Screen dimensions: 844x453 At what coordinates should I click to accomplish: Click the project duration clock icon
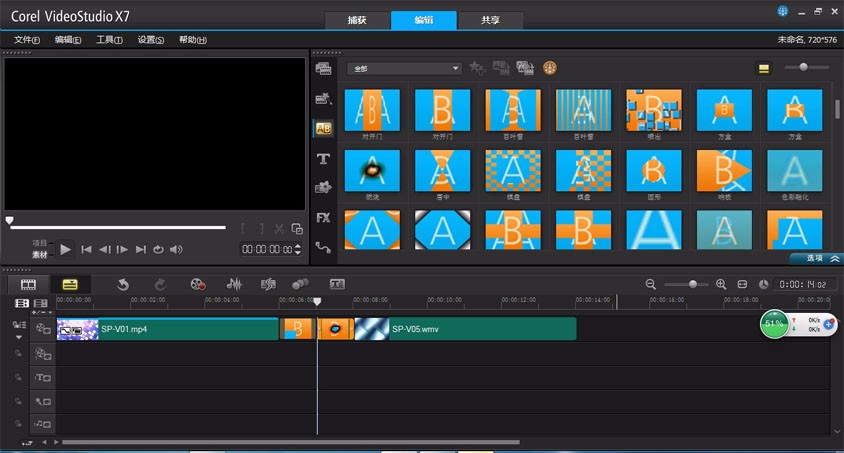[763, 284]
